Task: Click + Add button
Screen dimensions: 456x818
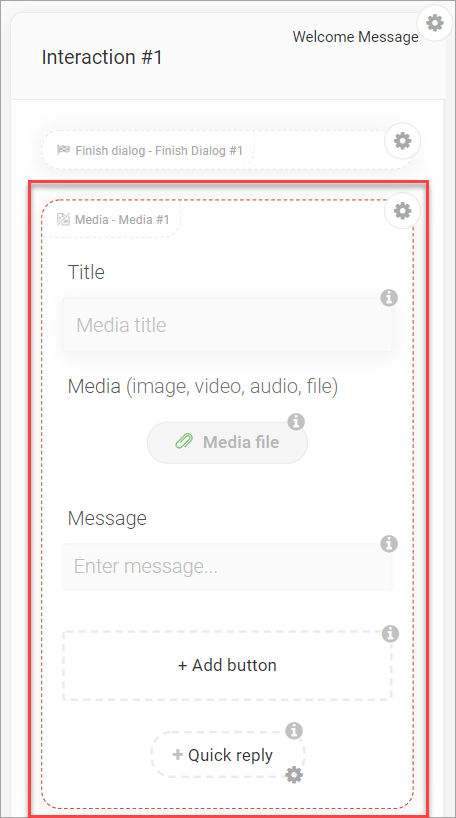Action: coord(227,665)
